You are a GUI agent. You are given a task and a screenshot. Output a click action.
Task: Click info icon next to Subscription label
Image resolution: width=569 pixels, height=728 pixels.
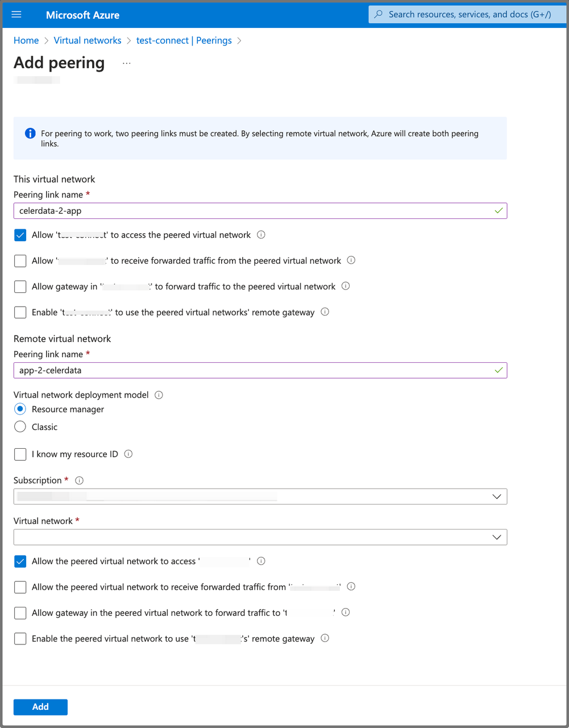pos(80,481)
